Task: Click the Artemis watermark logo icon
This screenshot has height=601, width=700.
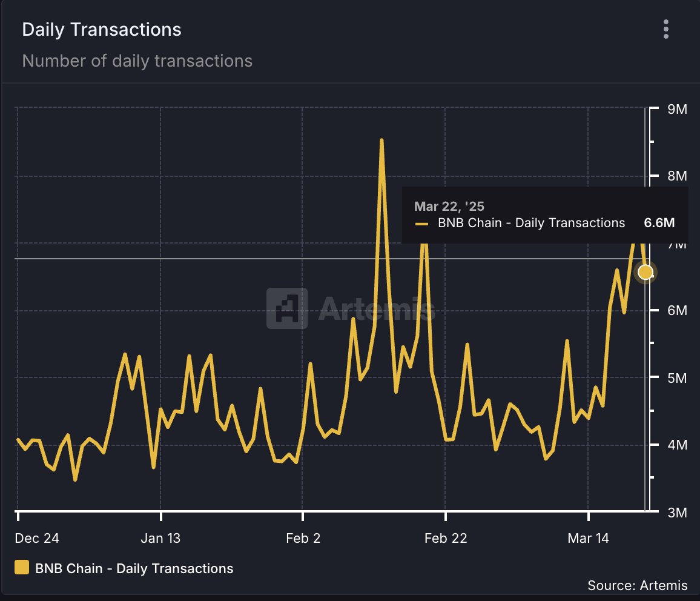Action: click(287, 308)
